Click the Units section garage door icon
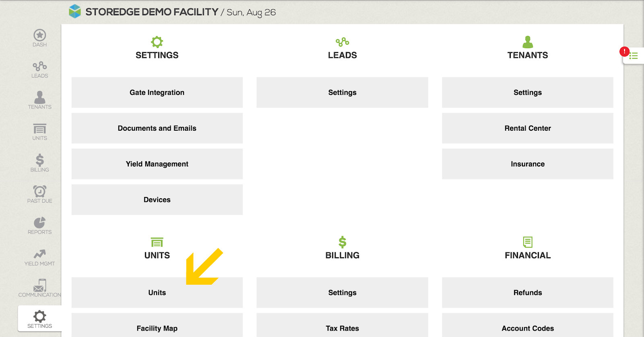Viewport: 644px width, 337px height. coord(157,242)
